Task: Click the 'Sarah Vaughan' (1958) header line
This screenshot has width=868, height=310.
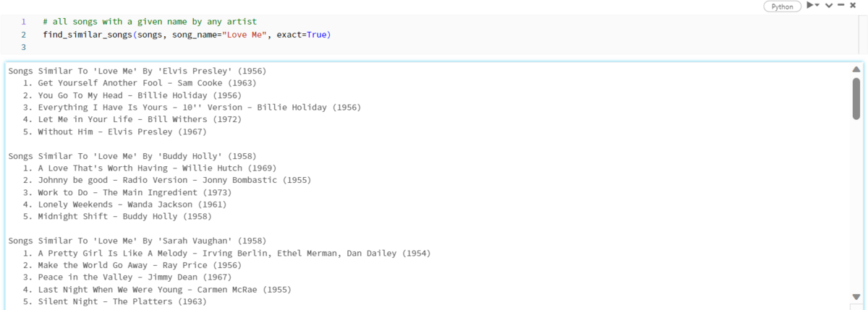Action: (137, 241)
